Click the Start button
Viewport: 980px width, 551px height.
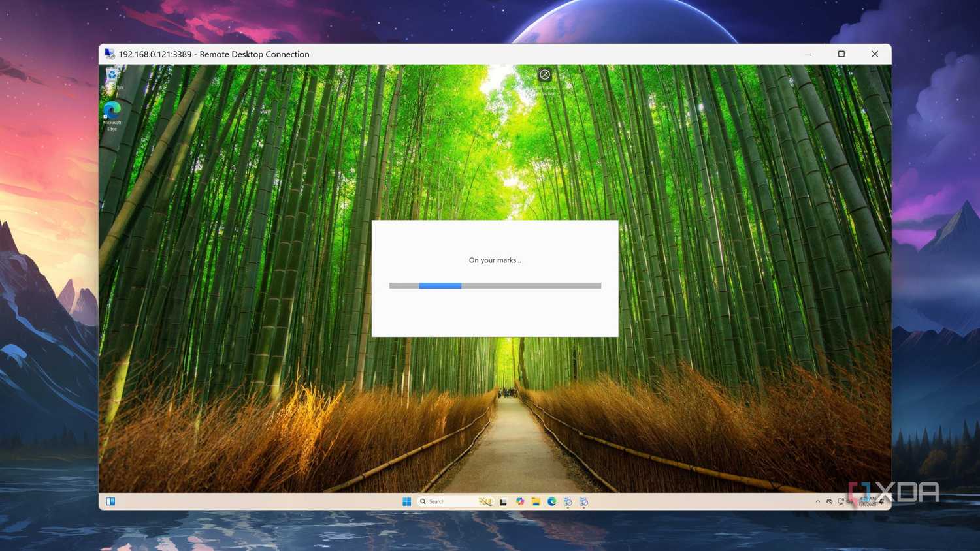coord(406,501)
